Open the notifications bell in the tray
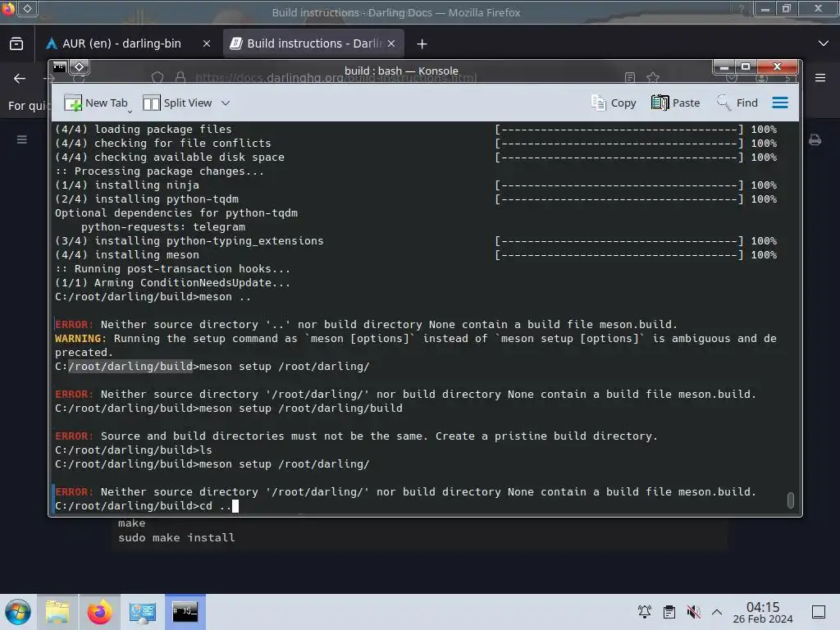This screenshot has width=840, height=630. (645, 612)
